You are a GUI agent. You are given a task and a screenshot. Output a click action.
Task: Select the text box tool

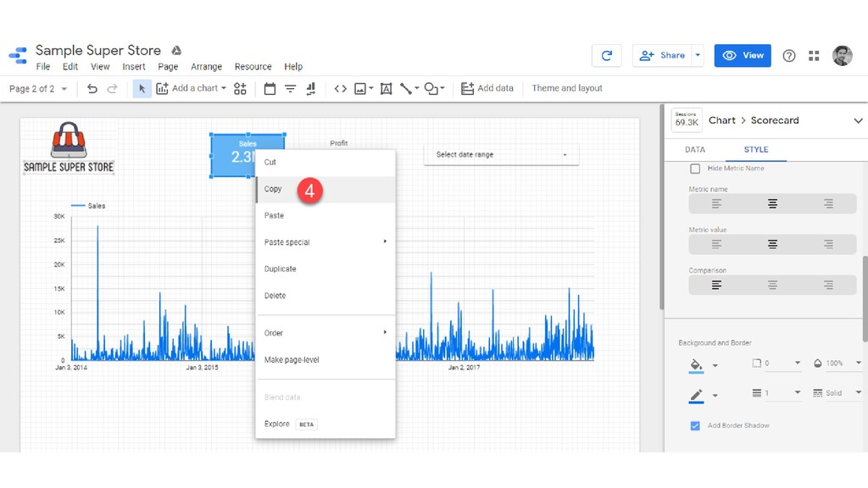point(386,88)
